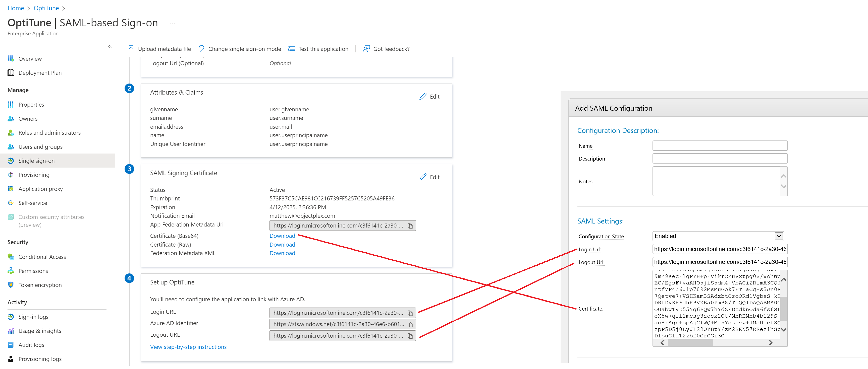This screenshot has height=369, width=868.
Task: Click the certificate Thumbprint value
Action: point(332,199)
